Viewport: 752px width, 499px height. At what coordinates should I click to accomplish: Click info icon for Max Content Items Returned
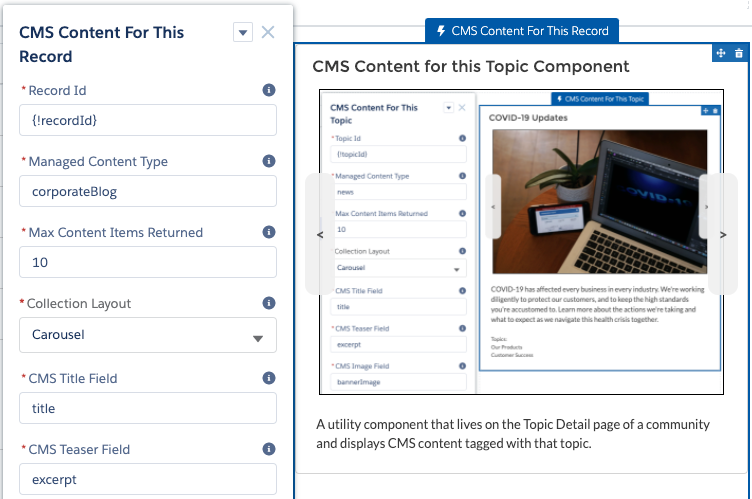[x=268, y=232]
